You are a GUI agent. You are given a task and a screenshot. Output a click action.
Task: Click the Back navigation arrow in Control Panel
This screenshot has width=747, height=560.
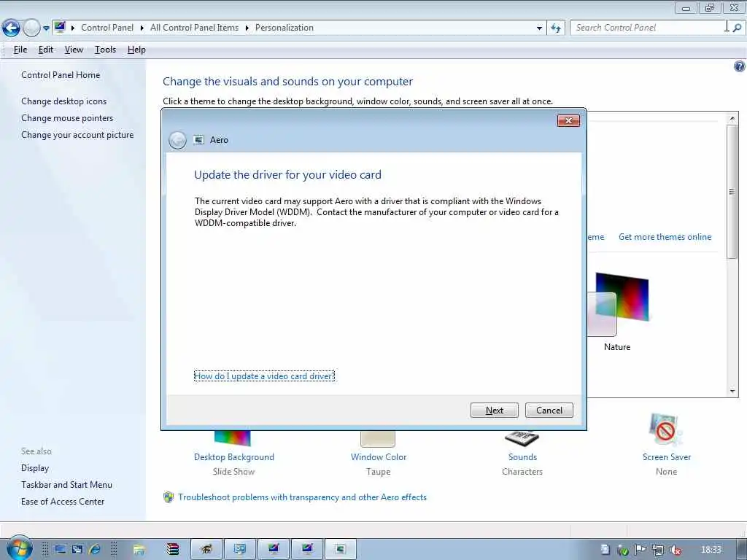point(11,28)
